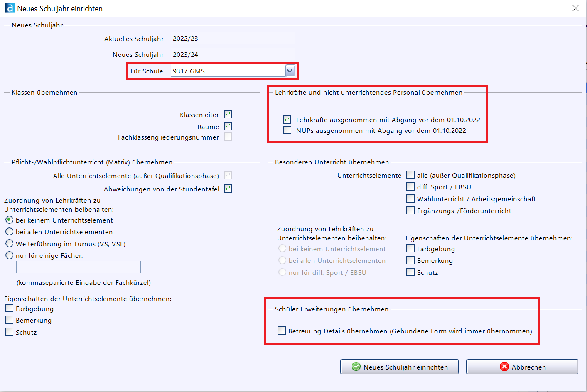587x392 pixels.
Task: Click the Für Schule combo box text 9317 GMS
Action: [228, 71]
